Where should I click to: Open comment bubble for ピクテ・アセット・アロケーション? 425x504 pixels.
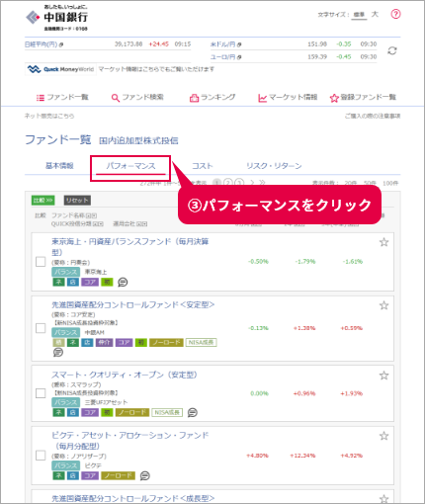click(145, 475)
